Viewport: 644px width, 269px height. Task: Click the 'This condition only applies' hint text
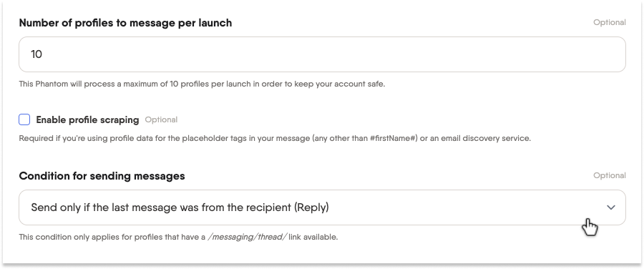point(178,238)
